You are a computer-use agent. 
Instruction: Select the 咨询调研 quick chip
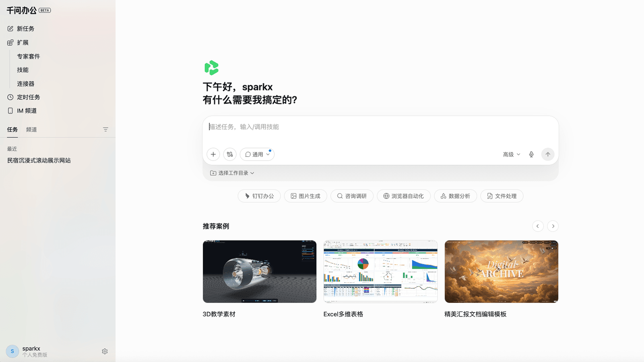352,196
